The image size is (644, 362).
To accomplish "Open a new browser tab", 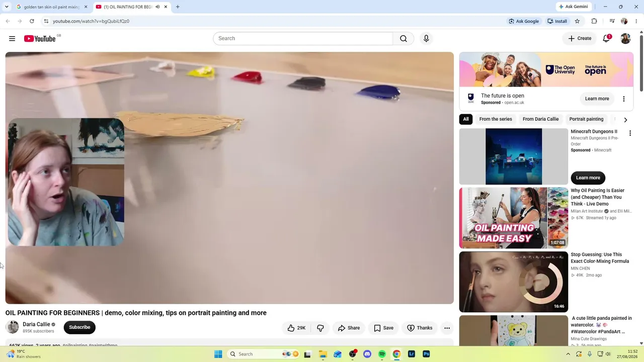I will point(178,7).
